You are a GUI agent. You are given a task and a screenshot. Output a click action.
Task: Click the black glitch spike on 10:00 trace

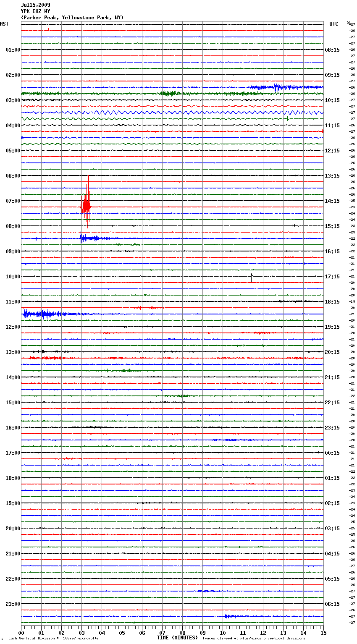coord(251,277)
